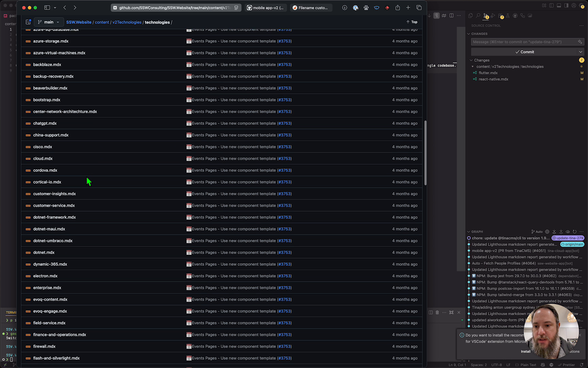
Task: Open 'v2Technologies' breadcrumb link
Action: (x=127, y=22)
